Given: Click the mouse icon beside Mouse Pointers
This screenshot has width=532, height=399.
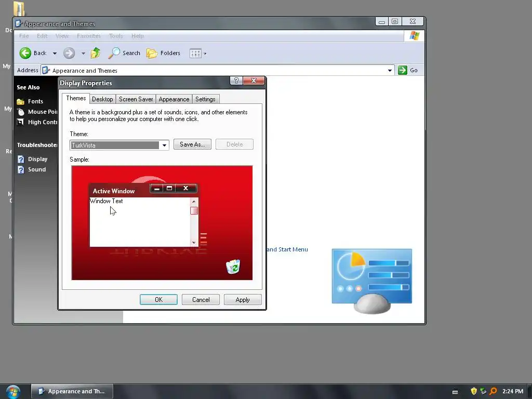Looking at the screenshot, I should point(21,112).
